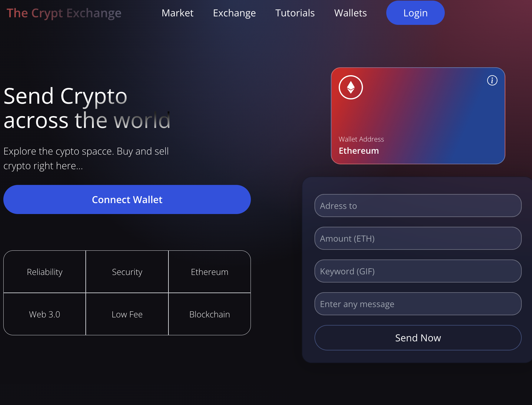Navigate to Wallets section

350,13
